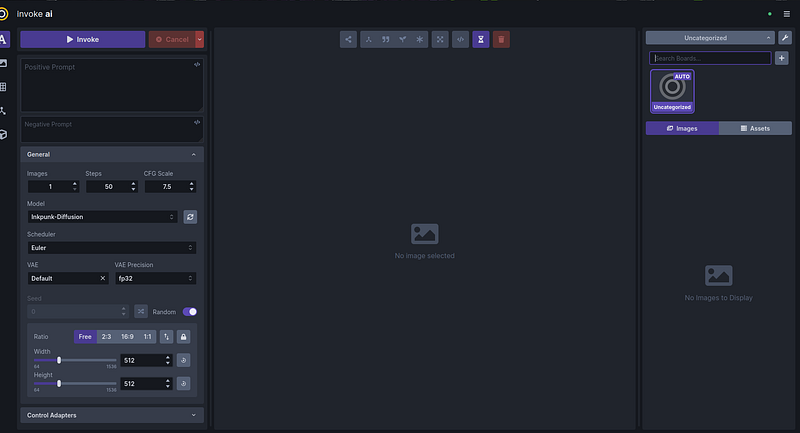The image size is (800, 433).
Task: Toggle the aspect ratio lock icon
Action: pyautogui.click(x=184, y=337)
